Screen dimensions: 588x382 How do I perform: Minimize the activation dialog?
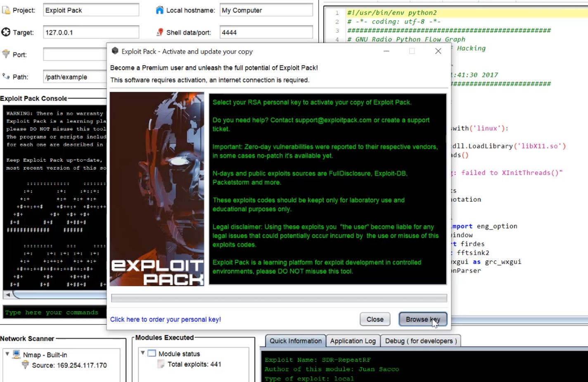point(386,51)
